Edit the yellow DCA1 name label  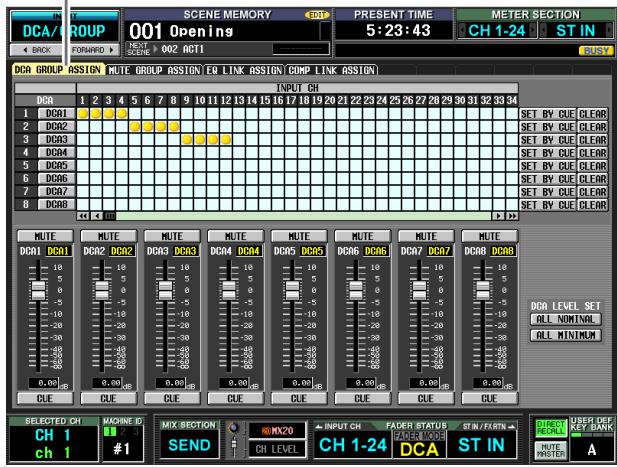pyautogui.click(x=59, y=251)
